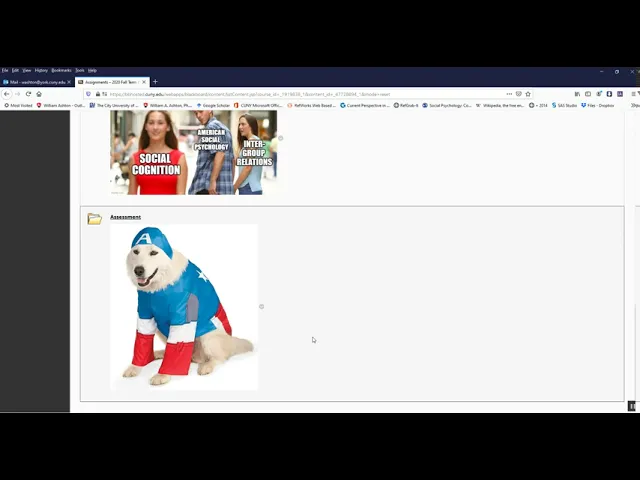This screenshot has height=480, width=640.
Task: Reload the current page
Action: pos(28,94)
